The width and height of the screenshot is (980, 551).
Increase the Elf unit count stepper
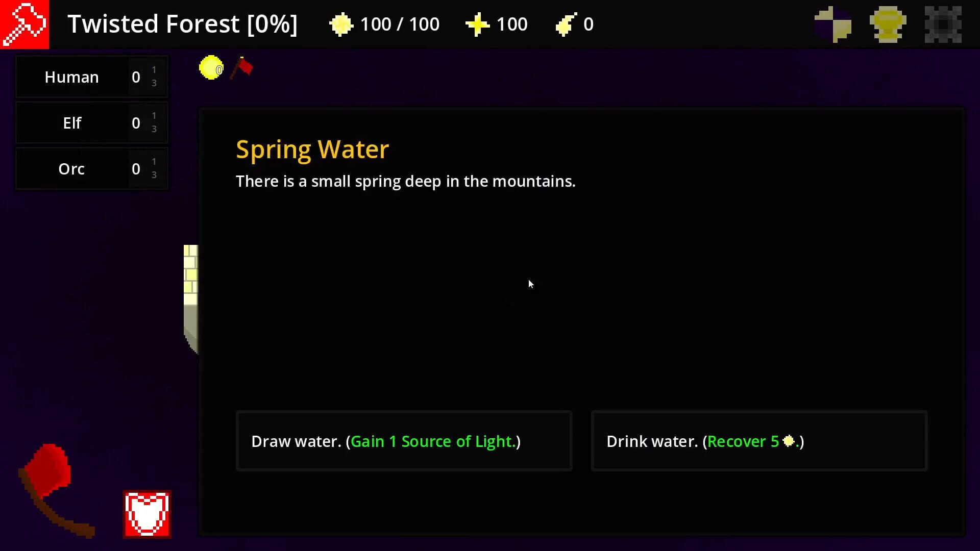click(154, 116)
